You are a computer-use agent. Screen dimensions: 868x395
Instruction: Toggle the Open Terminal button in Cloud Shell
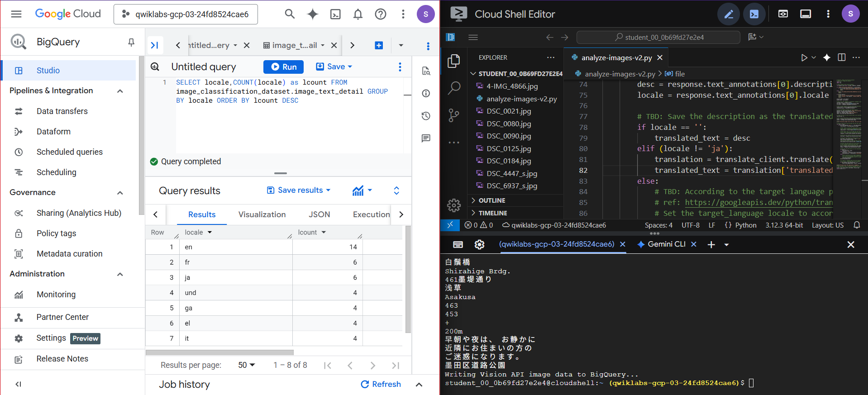click(754, 14)
